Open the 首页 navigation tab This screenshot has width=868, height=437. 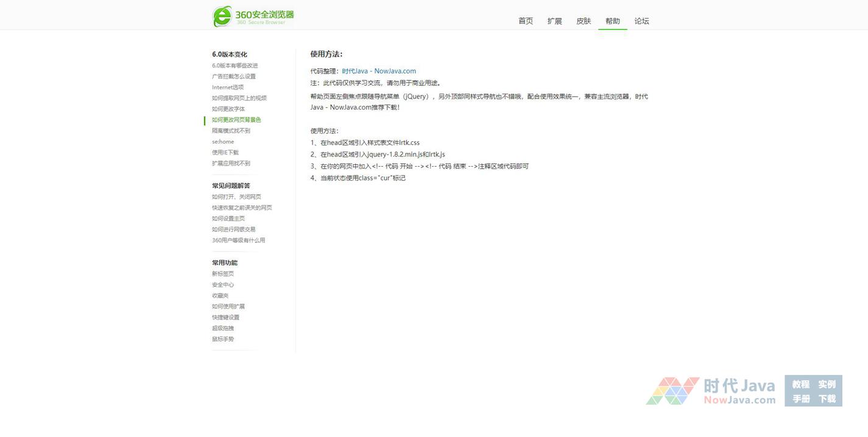click(x=525, y=21)
